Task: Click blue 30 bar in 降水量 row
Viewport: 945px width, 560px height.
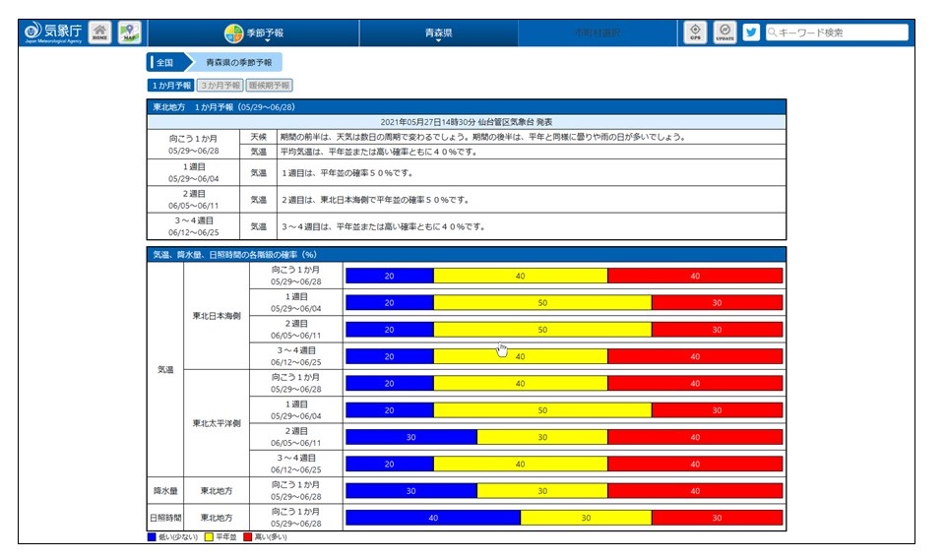Action: tap(411, 491)
